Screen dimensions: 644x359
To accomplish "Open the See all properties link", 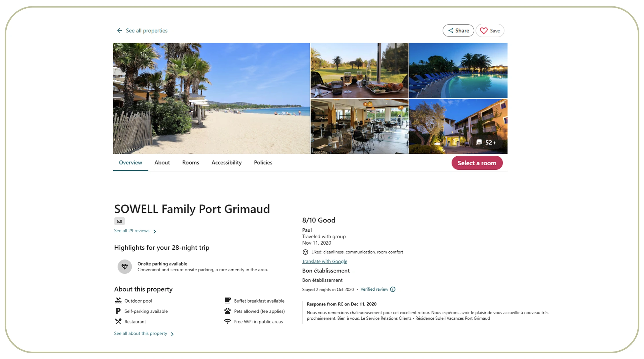I will pyautogui.click(x=147, y=31).
